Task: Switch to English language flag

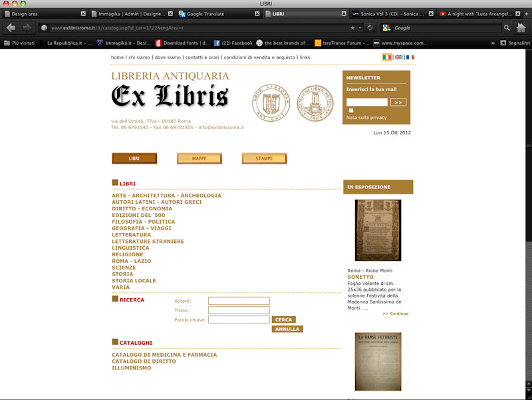Action: pyautogui.click(x=398, y=57)
